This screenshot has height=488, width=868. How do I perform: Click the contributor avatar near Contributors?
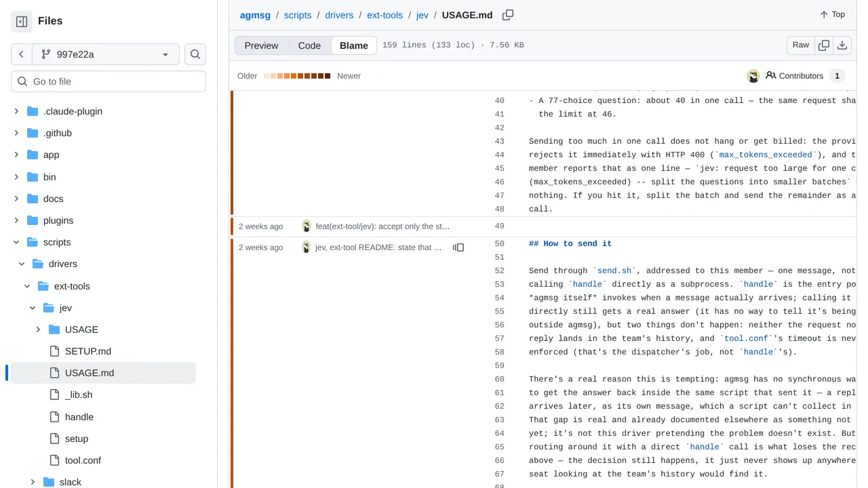(753, 76)
